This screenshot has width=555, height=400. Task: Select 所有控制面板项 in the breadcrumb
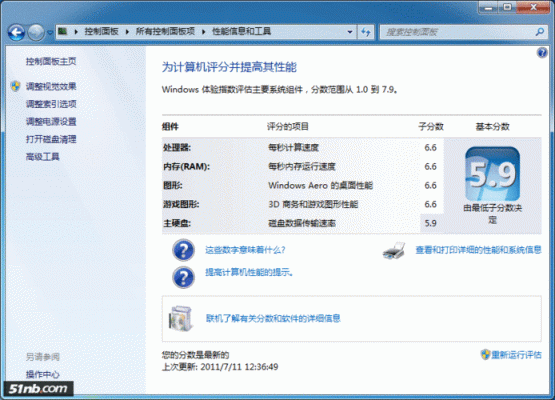pos(165,32)
